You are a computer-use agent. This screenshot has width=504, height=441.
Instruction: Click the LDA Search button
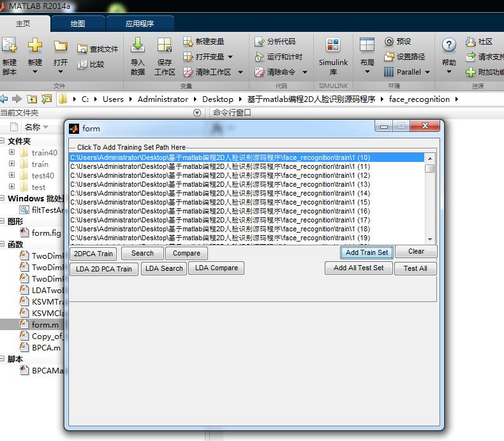pyautogui.click(x=164, y=268)
